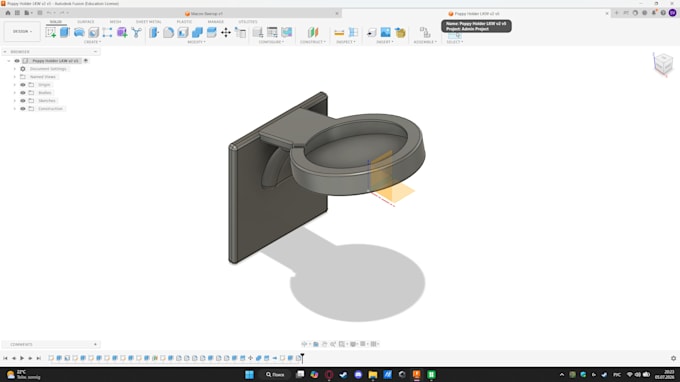Hide the Sketches folder
Image resolution: width=680 pixels, height=382 pixels.
(23, 101)
